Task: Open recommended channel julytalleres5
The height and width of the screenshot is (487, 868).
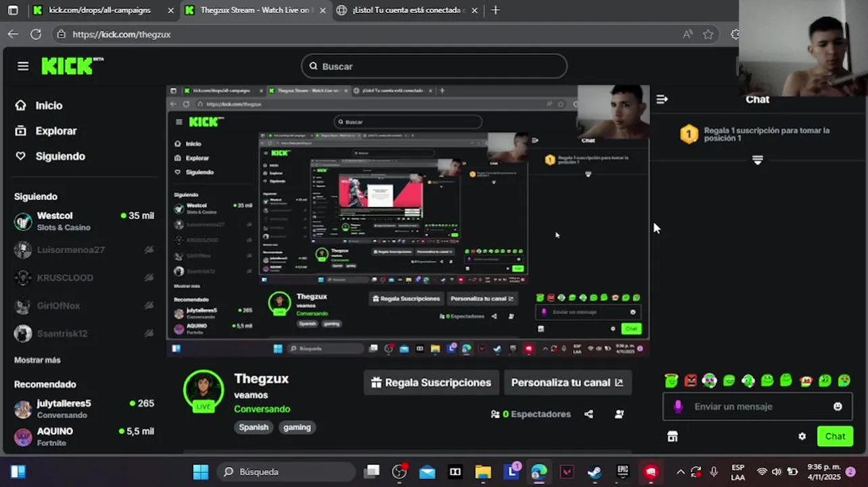Action: pos(84,409)
